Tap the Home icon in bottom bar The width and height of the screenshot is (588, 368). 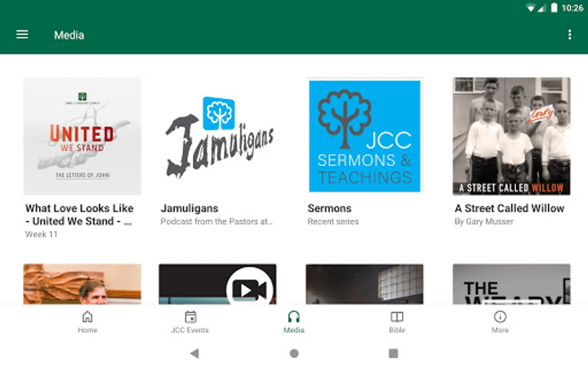click(x=87, y=316)
